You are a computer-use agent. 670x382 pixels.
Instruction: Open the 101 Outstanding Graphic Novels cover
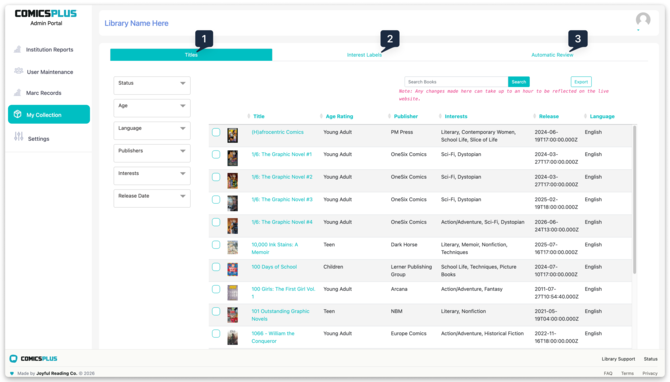click(232, 315)
